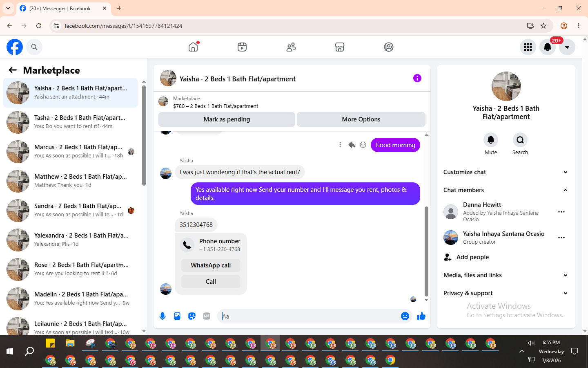
Task: Open the Marketplace storefront icon
Action: click(x=340, y=47)
